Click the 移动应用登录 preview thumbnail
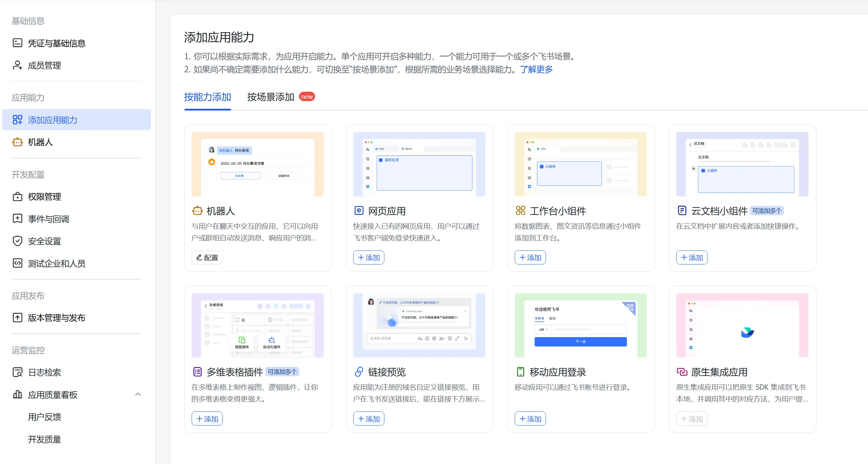 (580, 325)
